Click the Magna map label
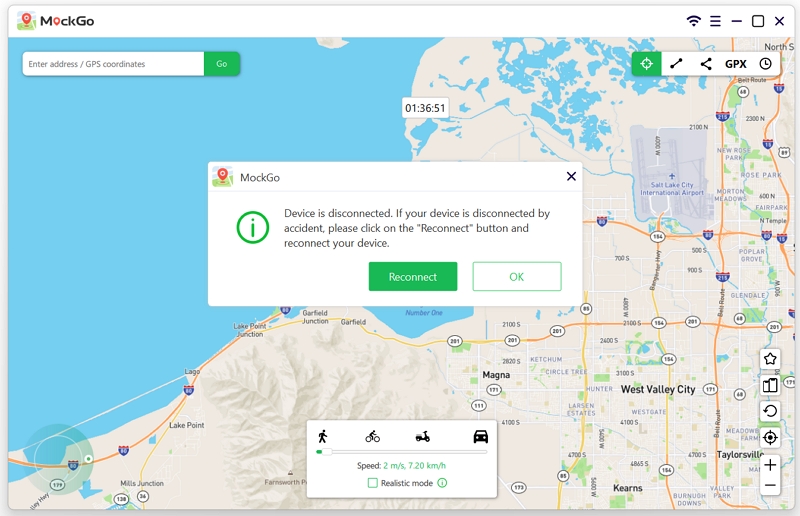The width and height of the screenshot is (800, 516). coord(496,375)
